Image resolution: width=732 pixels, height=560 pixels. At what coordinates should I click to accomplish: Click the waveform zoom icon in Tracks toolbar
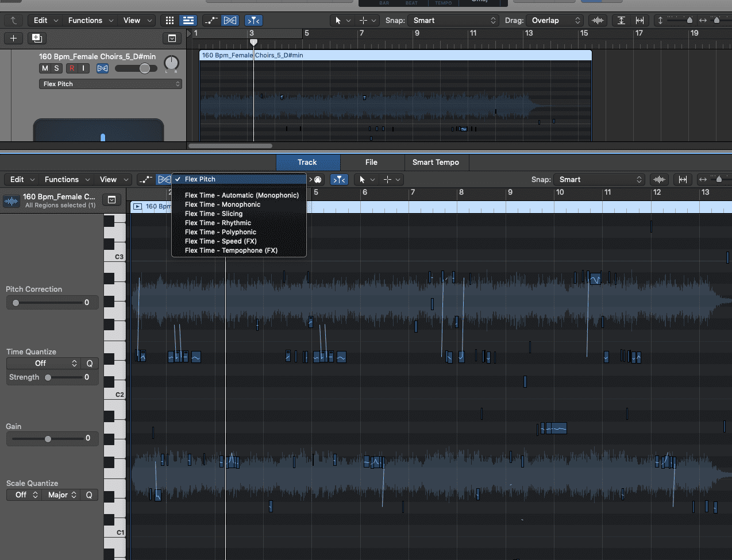[598, 20]
